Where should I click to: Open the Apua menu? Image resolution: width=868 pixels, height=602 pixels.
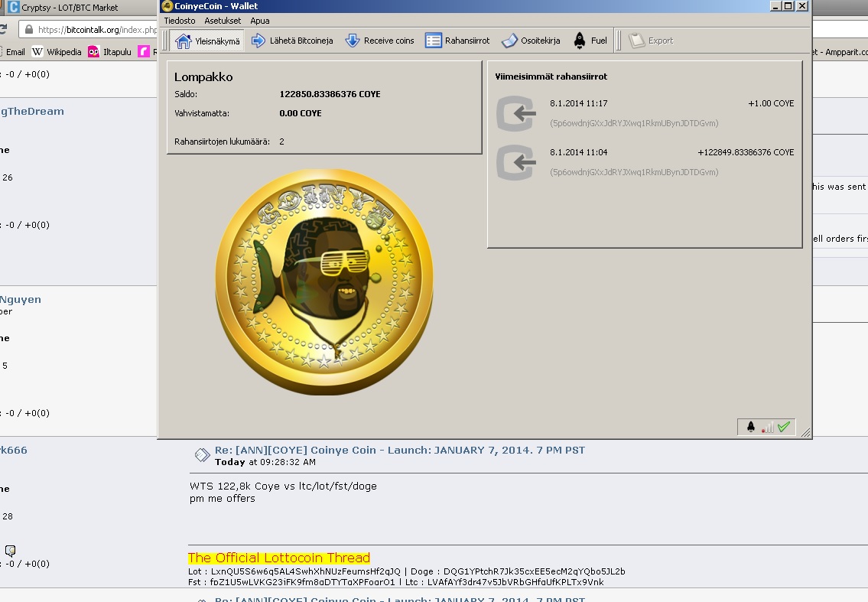259,21
